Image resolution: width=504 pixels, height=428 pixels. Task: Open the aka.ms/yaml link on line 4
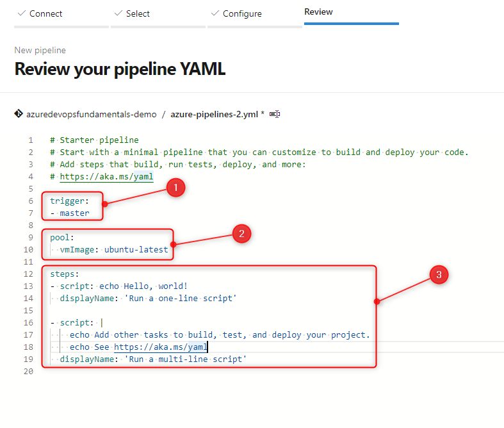[106, 176]
